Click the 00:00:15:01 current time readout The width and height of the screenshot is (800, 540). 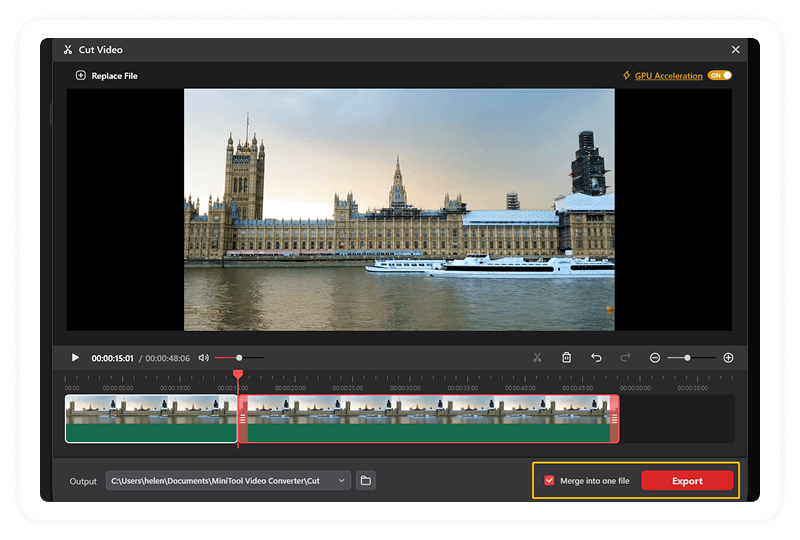[112, 358]
